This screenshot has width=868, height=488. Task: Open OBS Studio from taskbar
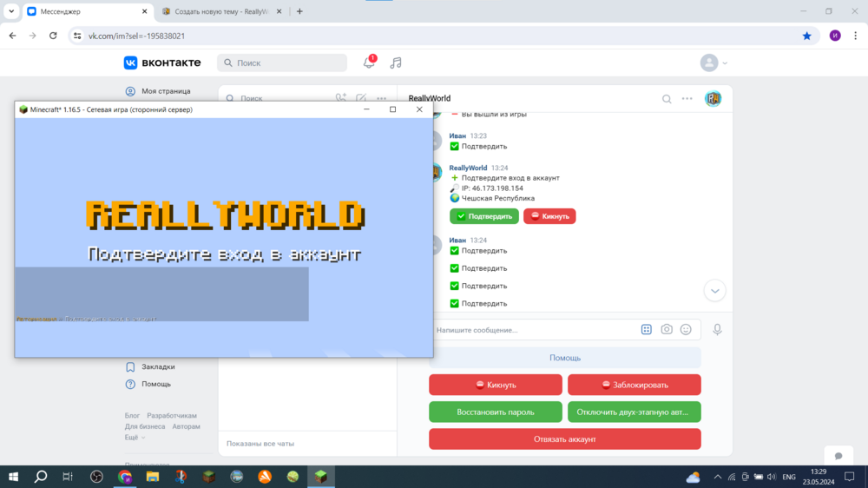[97, 477]
